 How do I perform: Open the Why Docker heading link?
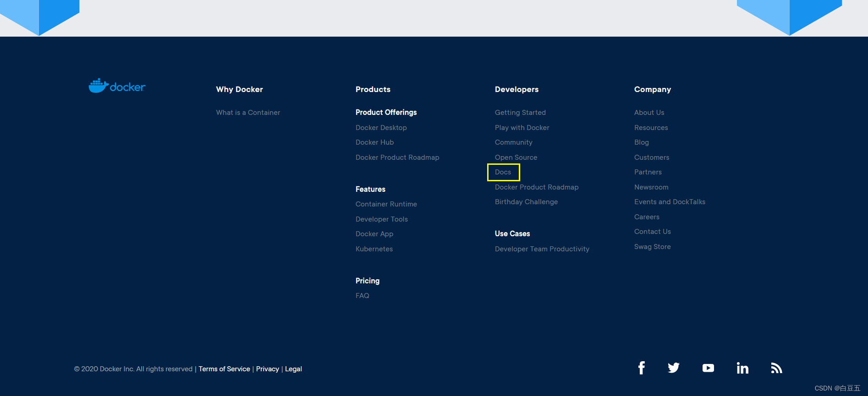pyautogui.click(x=240, y=89)
